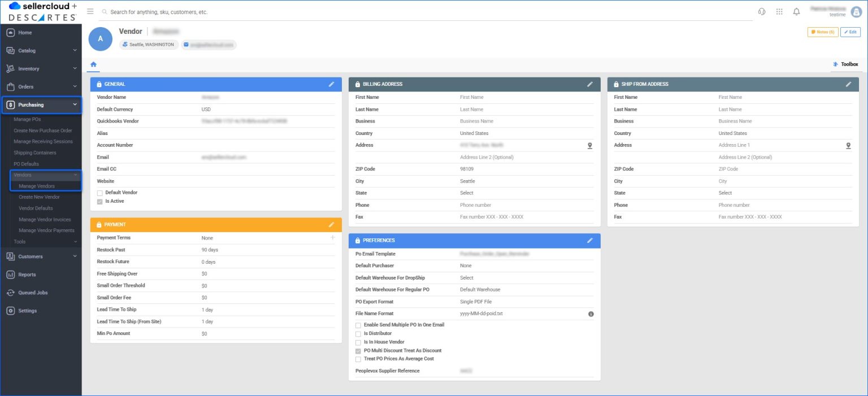
Task: Edit the Payment panel
Action: pos(332,224)
